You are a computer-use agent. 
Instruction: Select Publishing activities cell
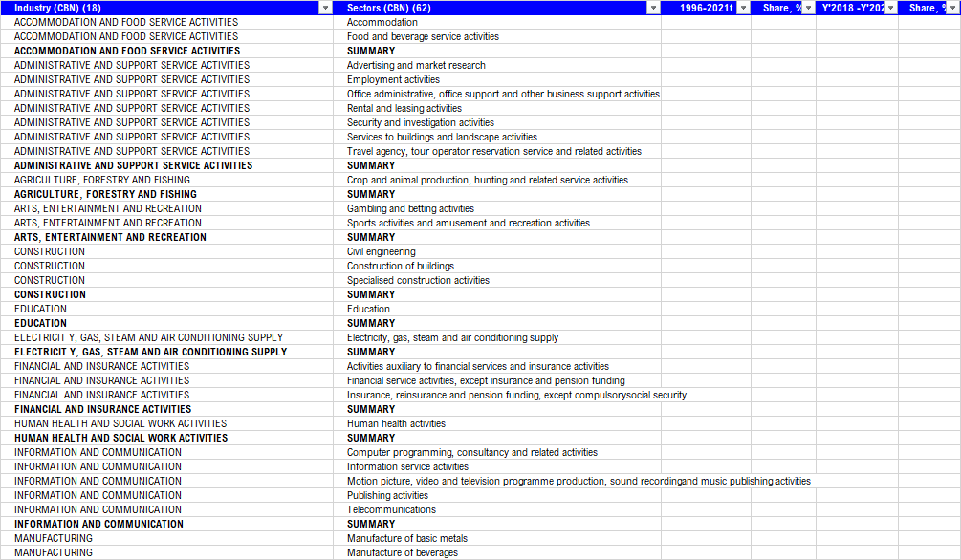(497, 495)
